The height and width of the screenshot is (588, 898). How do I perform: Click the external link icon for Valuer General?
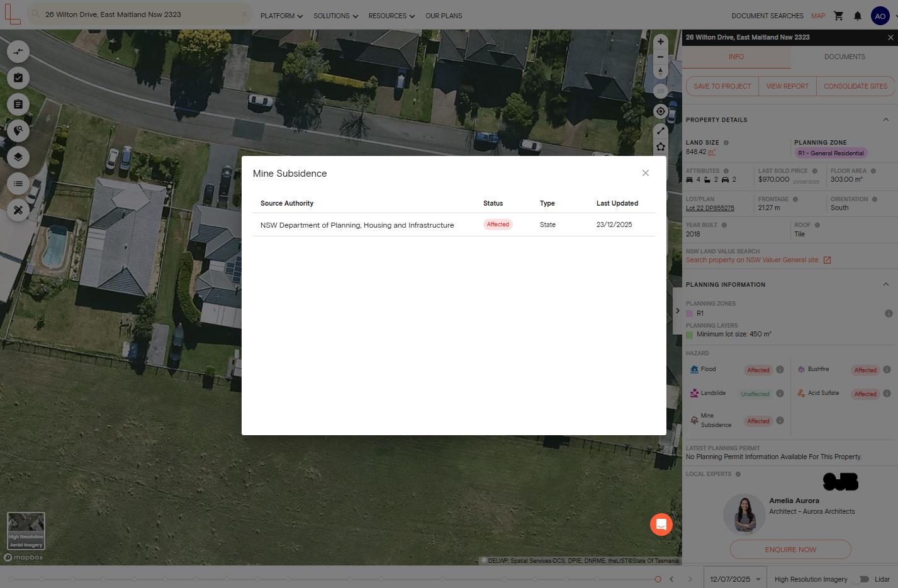coord(827,260)
